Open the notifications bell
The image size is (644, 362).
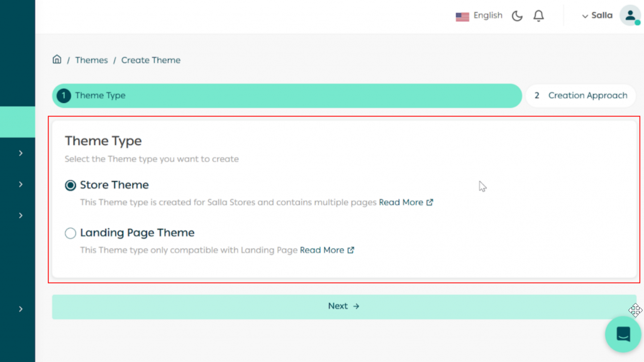click(538, 16)
